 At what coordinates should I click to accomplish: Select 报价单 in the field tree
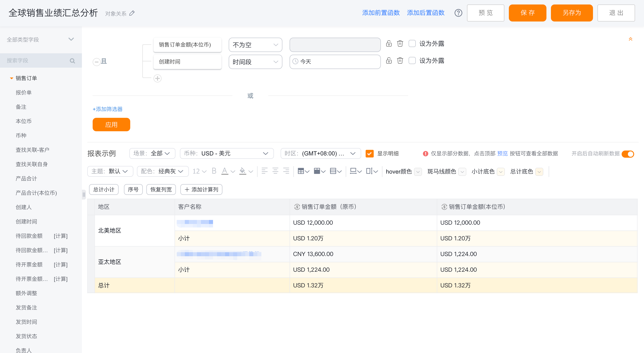[x=23, y=93]
